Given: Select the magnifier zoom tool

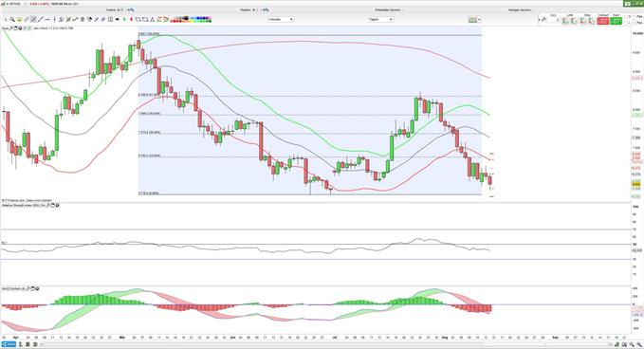Looking at the screenshot, I should click(x=12, y=19).
